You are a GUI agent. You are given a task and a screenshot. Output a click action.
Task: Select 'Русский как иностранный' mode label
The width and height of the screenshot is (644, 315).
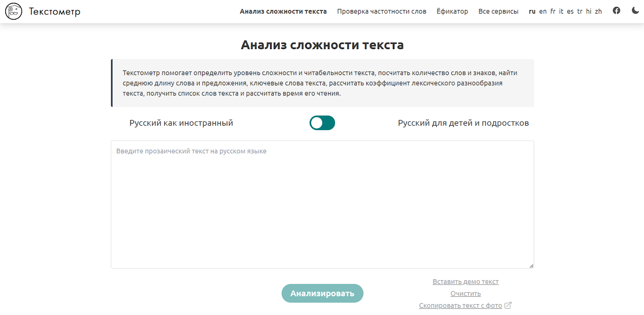tap(181, 123)
